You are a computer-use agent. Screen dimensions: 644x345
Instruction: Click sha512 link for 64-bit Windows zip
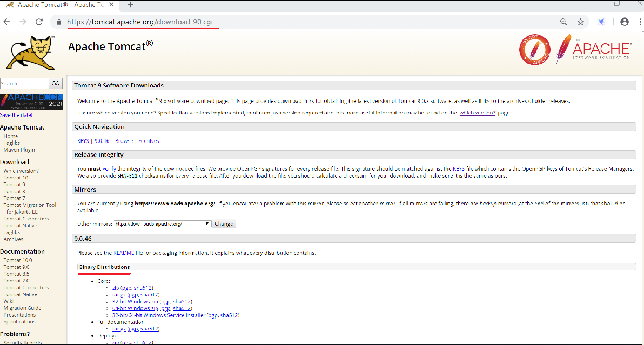pyautogui.click(x=181, y=308)
